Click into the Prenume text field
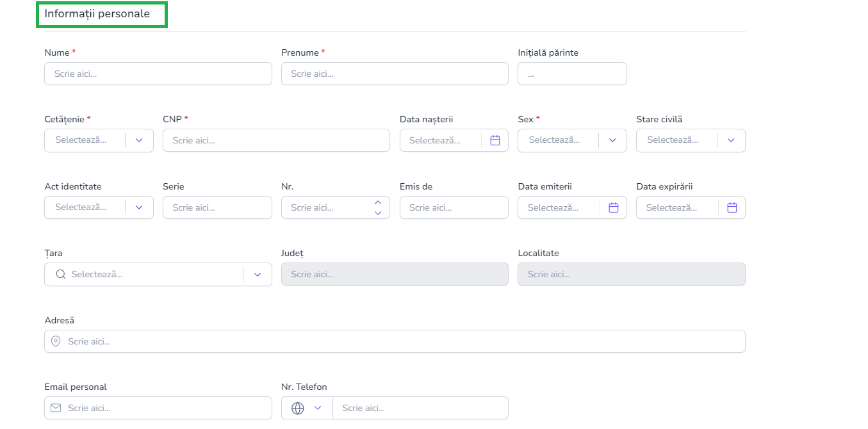Screen dimensions: 868x429 click(395, 74)
